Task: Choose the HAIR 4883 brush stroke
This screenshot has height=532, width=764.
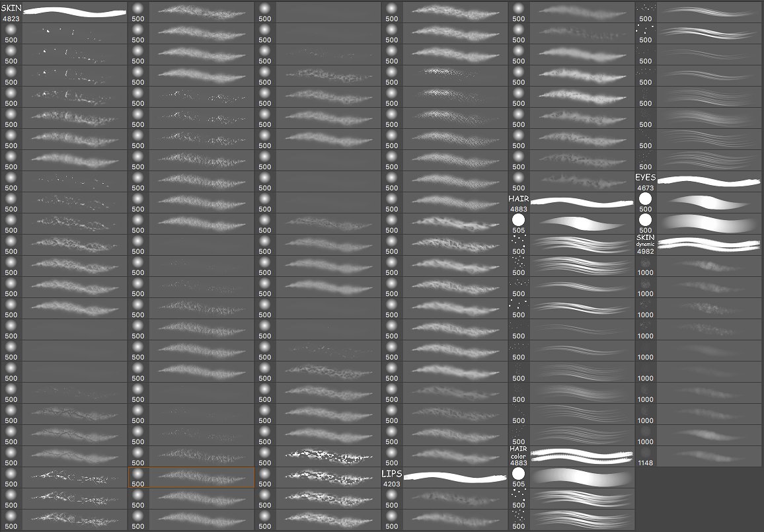Action: pos(572,202)
